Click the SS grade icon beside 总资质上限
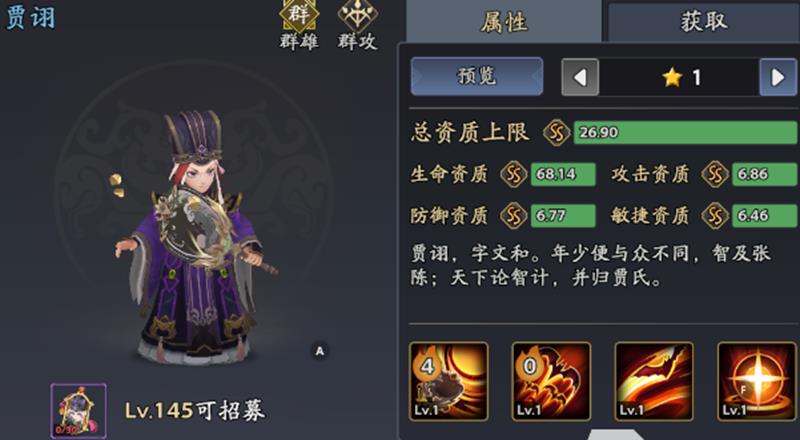 click(556, 133)
